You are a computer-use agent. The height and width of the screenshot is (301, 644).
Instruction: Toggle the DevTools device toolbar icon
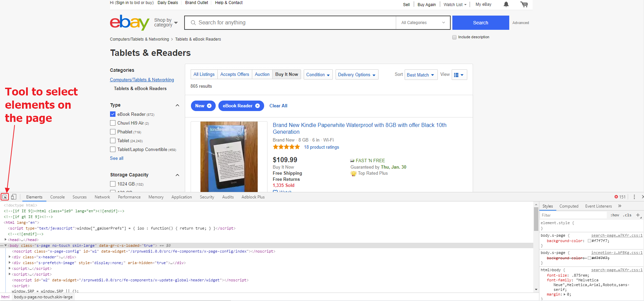tap(14, 197)
